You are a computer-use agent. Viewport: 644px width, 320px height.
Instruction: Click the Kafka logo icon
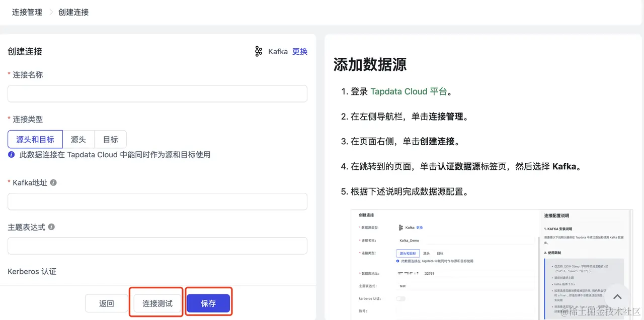(259, 51)
